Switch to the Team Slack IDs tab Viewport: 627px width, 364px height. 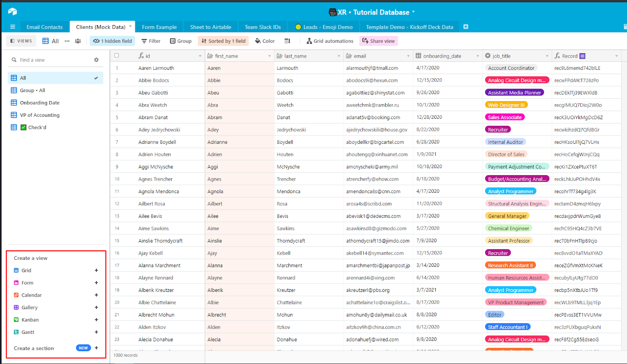click(x=263, y=27)
